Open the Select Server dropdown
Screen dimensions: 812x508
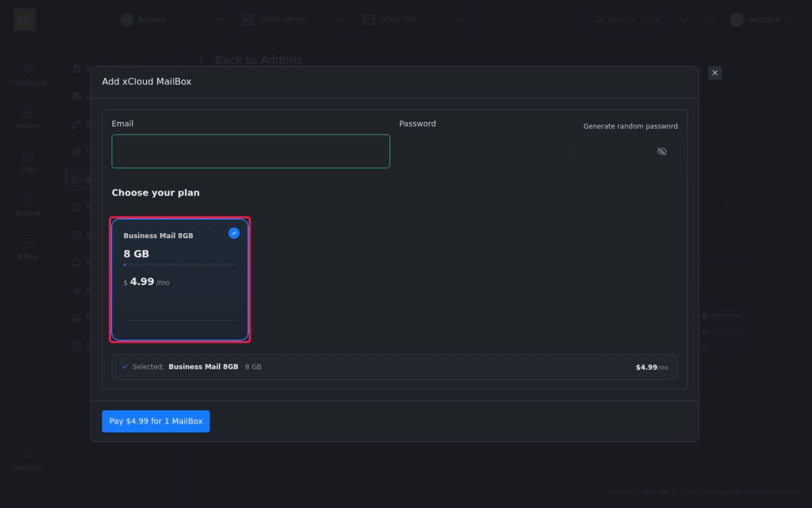293,20
